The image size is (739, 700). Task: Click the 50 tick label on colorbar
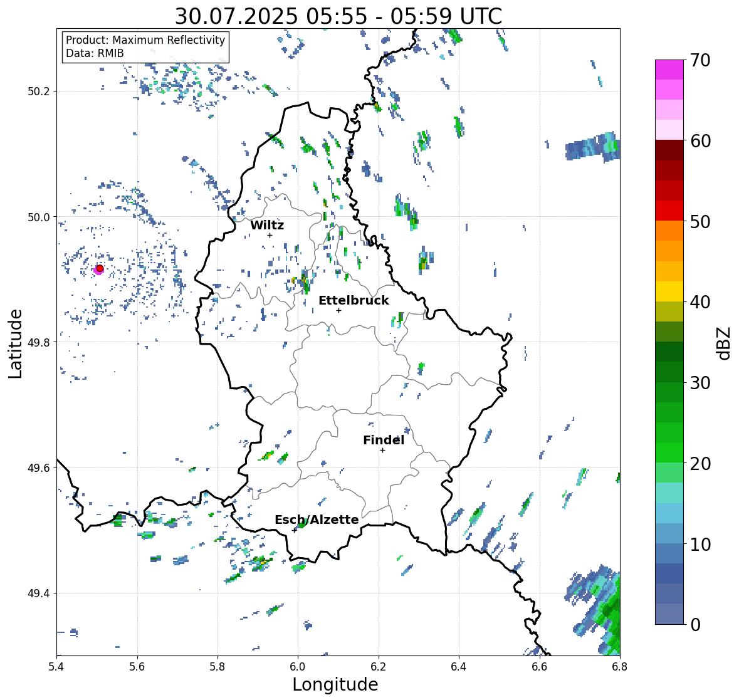[700, 221]
